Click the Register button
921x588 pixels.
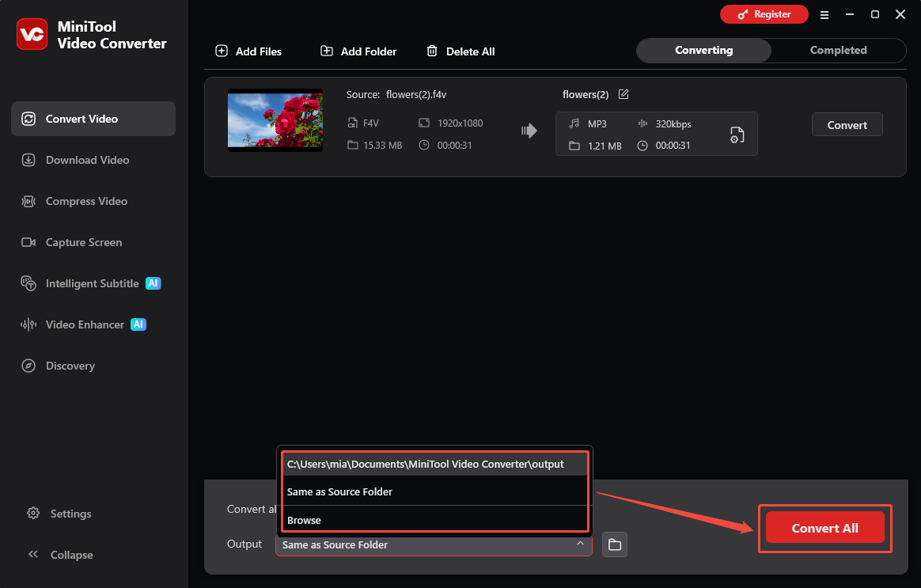(x=764, y=14)
